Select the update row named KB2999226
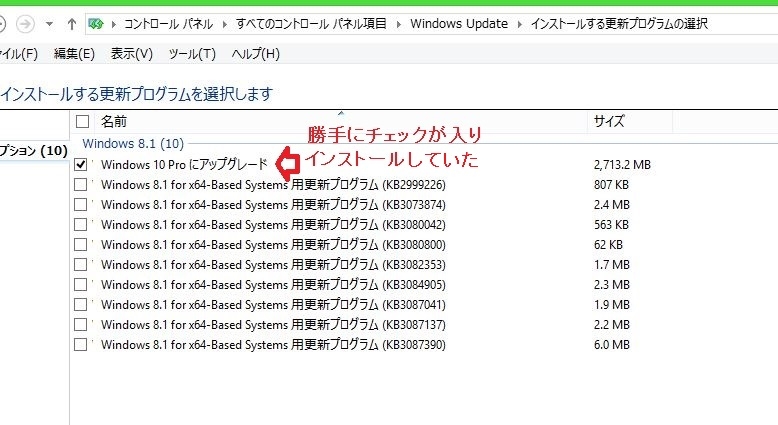This screenshot has height=425, width=778. click(273, 184)
